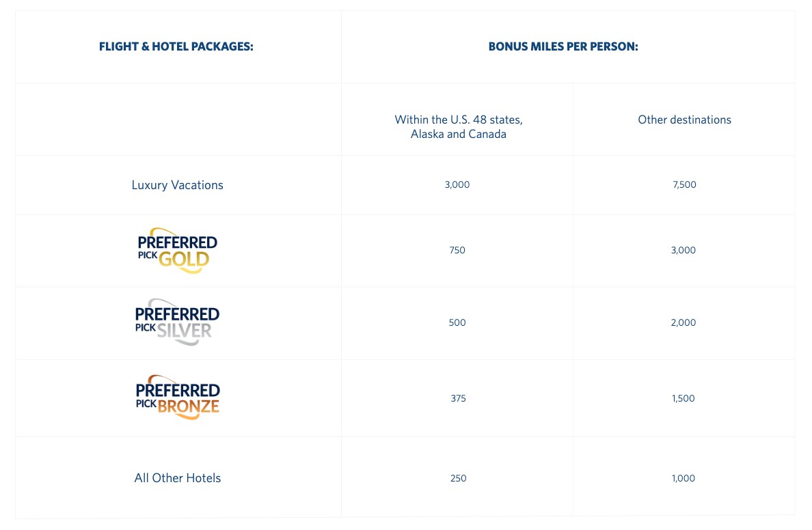Image resolution: width=812 pixels, height=530 pixels.
Task: Click the 1,500 miles Bronze value
Action: point(684,398)
